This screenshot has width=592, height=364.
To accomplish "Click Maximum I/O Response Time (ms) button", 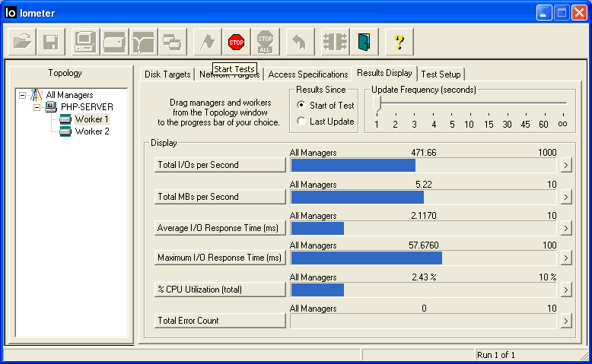I will [x=220, y=258].
